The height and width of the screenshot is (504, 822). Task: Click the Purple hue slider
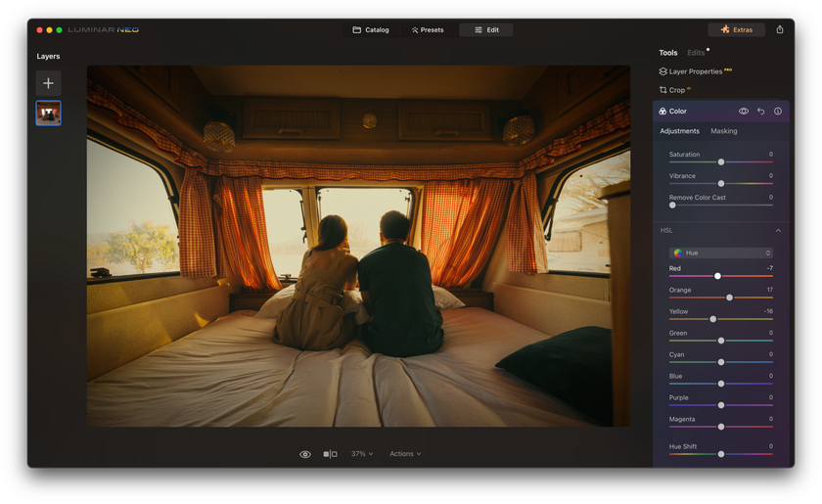[x=721, y=405]
